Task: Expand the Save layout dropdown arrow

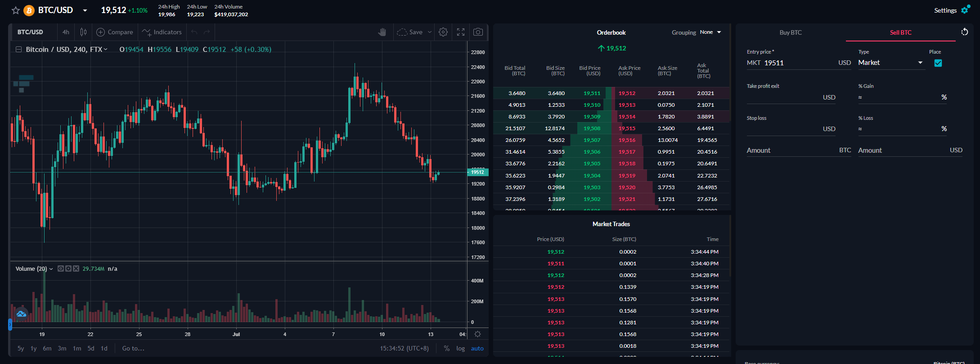Action: point(430,32)
